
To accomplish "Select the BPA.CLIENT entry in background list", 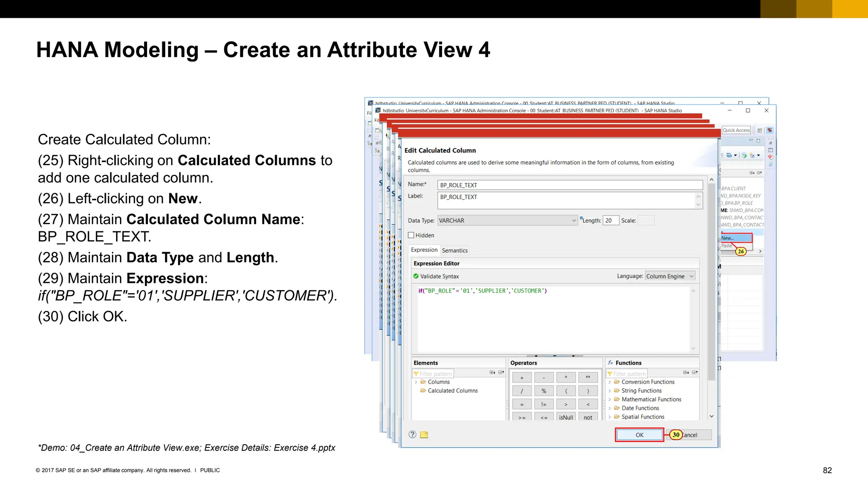I will pyautogui.click(x=734, y=189).
